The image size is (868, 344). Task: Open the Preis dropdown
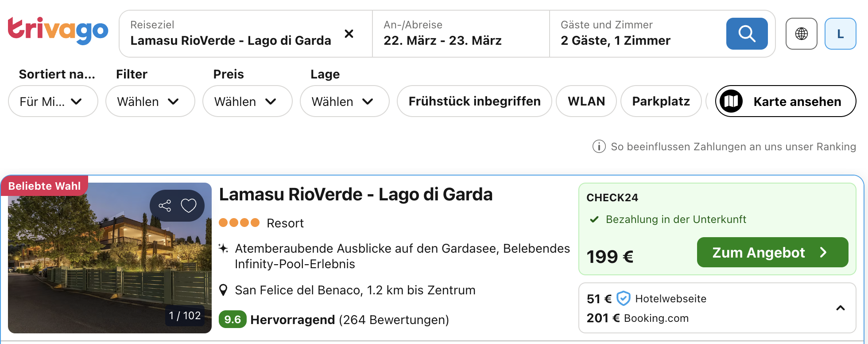(x=247, y=102)
